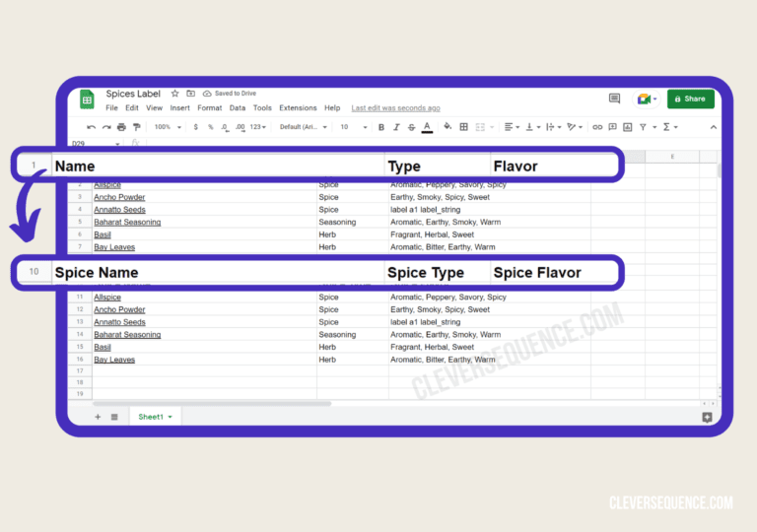Open the View menu
This screenshot has height=532, width=757.
(154, 107)
